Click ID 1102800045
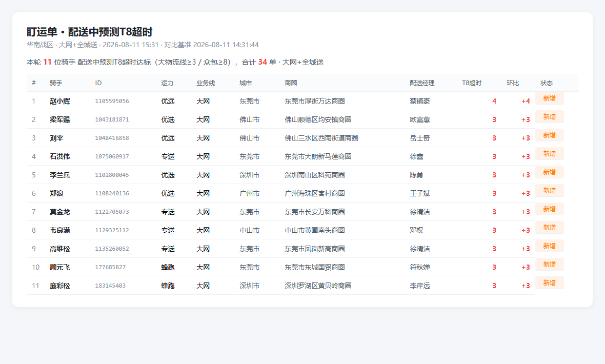 [112, 175]
